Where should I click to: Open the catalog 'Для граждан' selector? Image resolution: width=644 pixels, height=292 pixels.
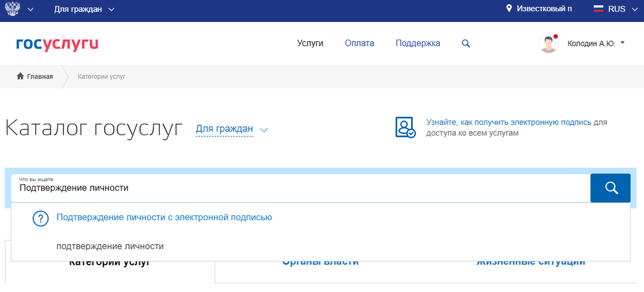point(231,129)
